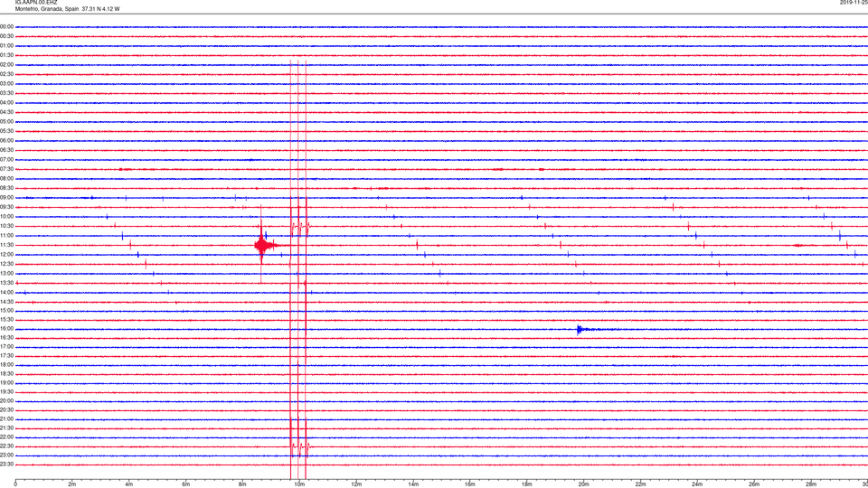Click the 04:00 time label
Image resolution: width=868 pixels, height=488 pixels.
[6, 102]
